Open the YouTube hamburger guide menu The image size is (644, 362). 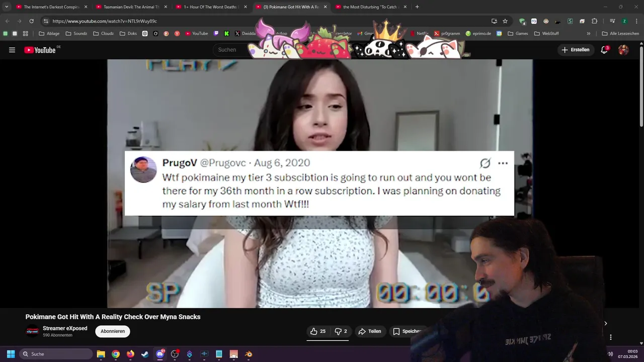[12, 50]
